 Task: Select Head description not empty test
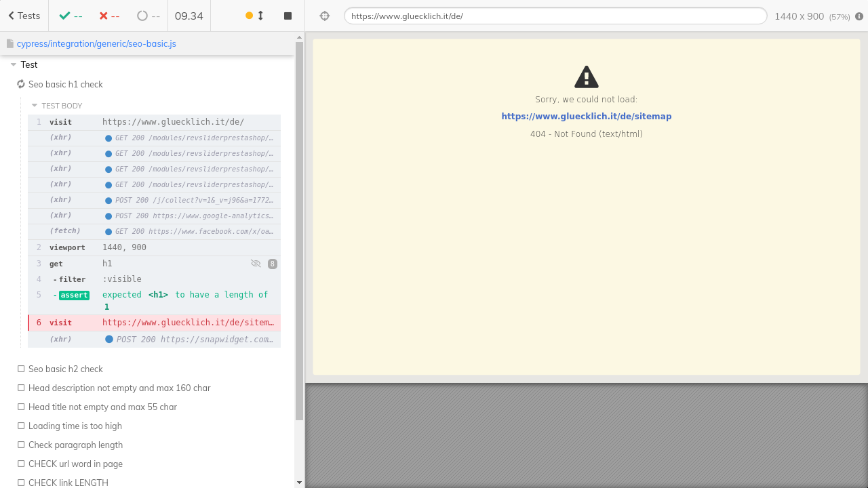[119, 388]
